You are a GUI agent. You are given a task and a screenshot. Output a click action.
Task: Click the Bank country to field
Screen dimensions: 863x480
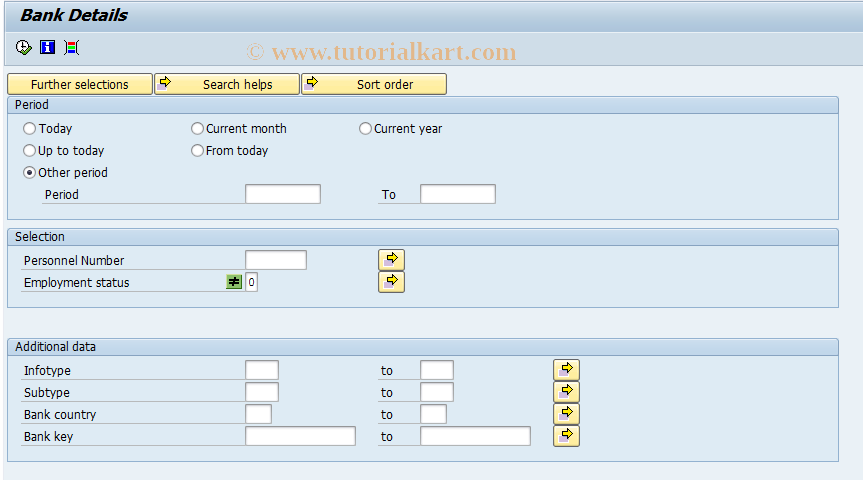[433, 414]
